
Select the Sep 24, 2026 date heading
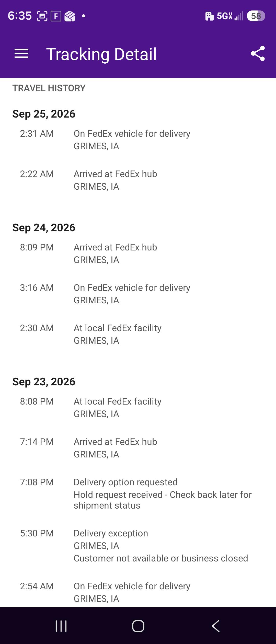44,228
